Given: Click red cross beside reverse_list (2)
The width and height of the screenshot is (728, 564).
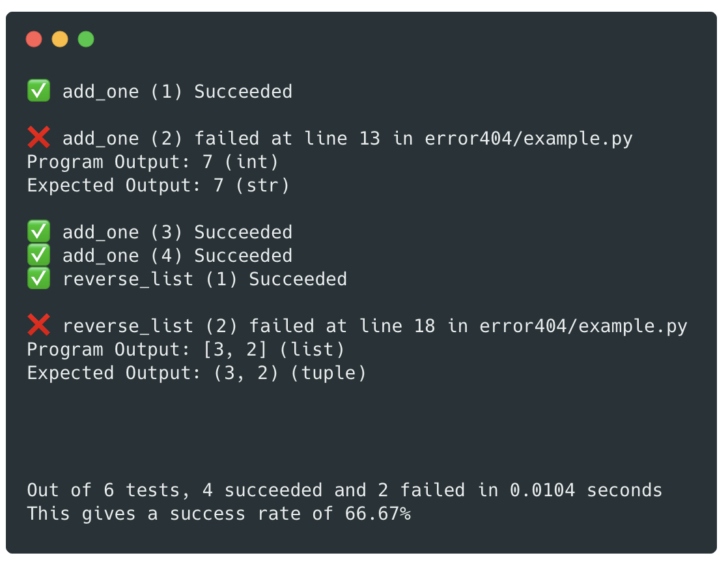Looking at the screenshot, I should click(38, 326).
